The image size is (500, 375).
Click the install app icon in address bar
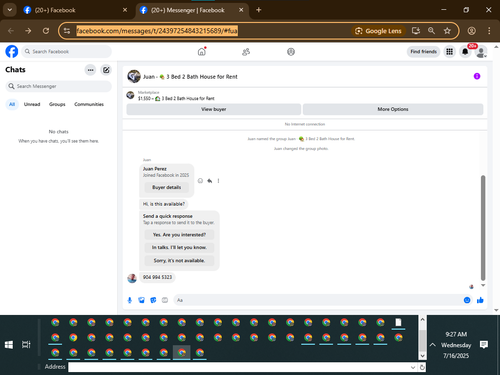point(416,31)
